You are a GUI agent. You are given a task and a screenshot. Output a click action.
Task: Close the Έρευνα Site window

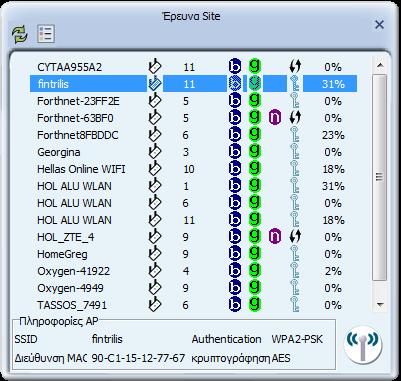tap(379, 25)
